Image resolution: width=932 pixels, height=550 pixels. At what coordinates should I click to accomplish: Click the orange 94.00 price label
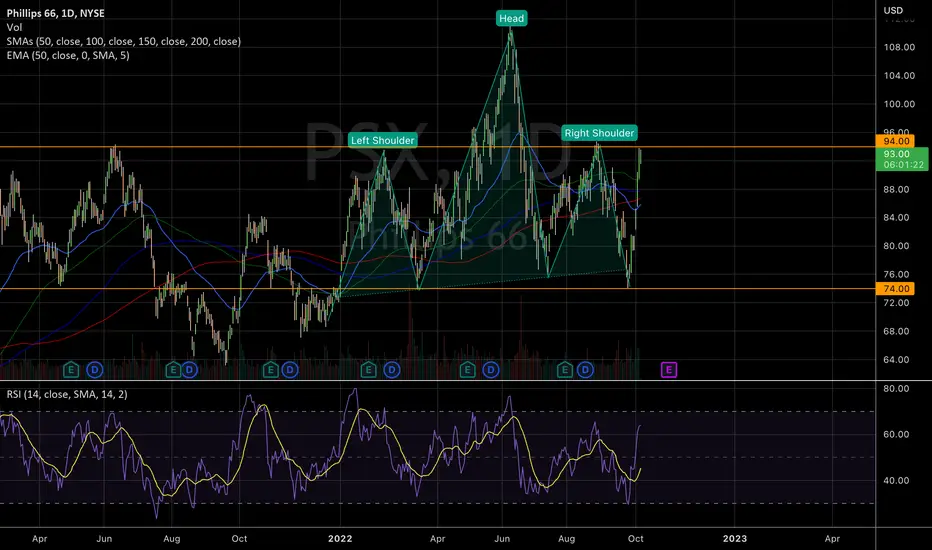point(895,141)
